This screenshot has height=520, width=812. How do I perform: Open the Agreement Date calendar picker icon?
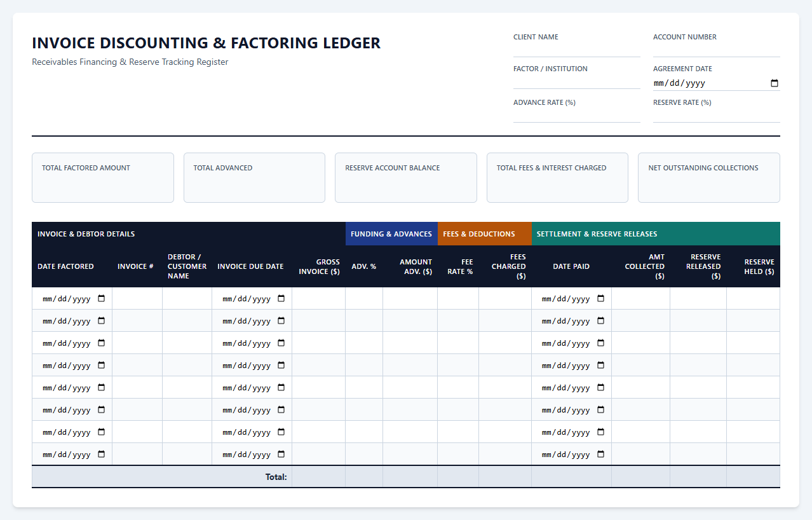(775, 83)
